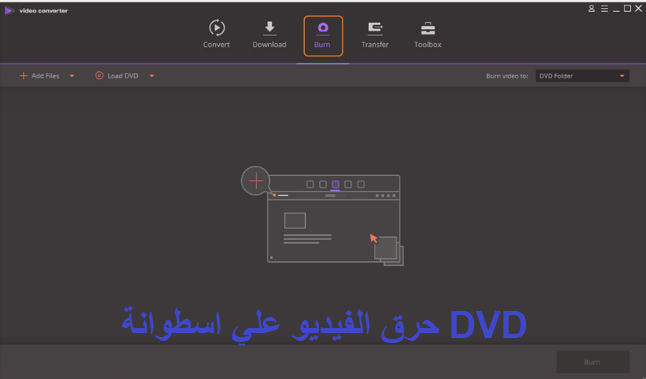Click the video converter logo icon

pos(8,11)
